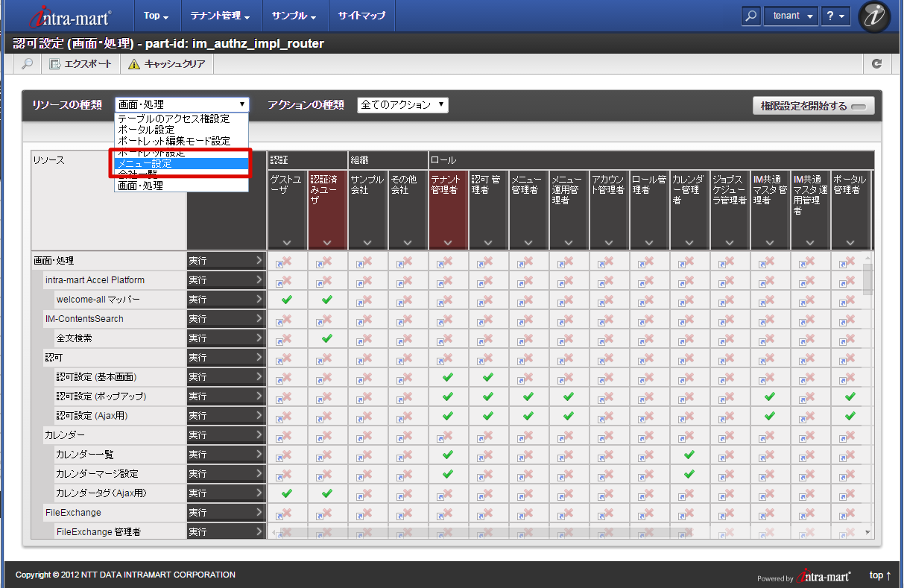Select メニュー設定 in the resource list
904x588 pixels.
click(181, 163)
